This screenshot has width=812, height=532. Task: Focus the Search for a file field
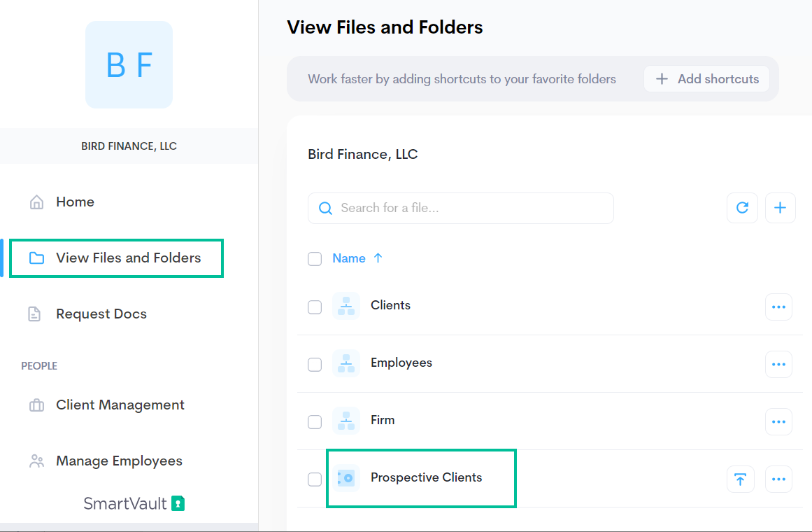point(461,208)
